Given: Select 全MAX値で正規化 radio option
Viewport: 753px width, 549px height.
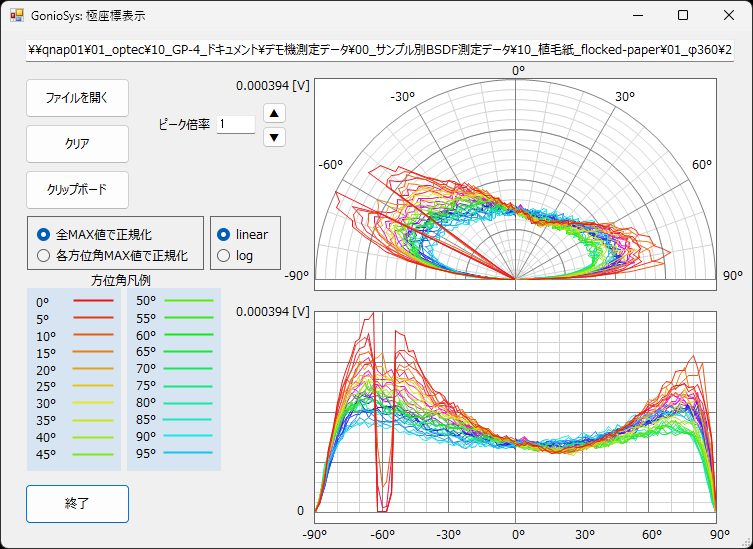Looking at the screenshot, I should (43, 234).
